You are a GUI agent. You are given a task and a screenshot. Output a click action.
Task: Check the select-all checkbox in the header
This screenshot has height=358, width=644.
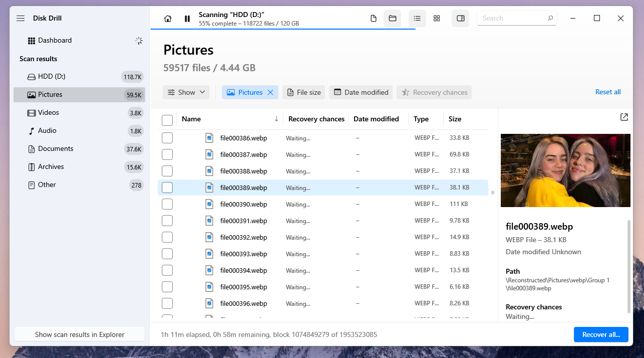167,120
